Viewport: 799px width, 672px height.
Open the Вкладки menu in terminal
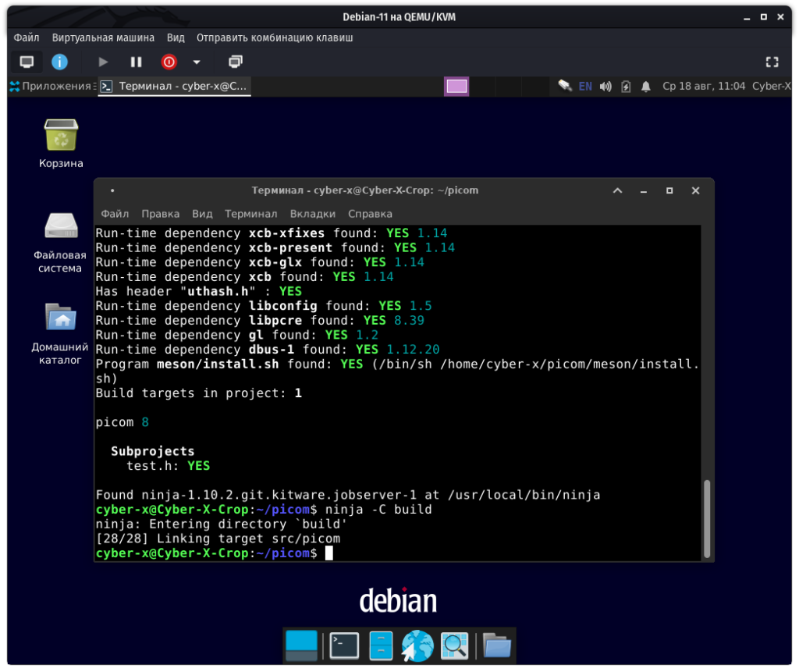tap(312, 213)
